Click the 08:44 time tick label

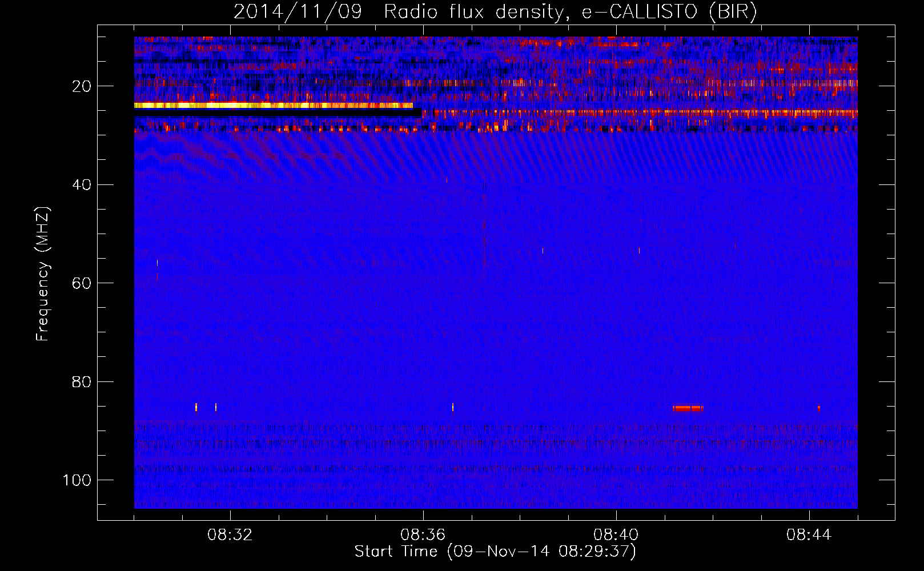pyautogui.click(x=809, y=535)
